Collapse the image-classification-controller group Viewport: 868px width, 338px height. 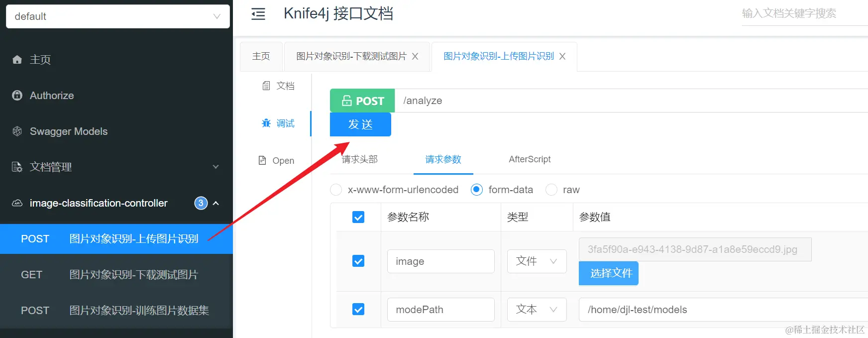click(x=216, y=203)
